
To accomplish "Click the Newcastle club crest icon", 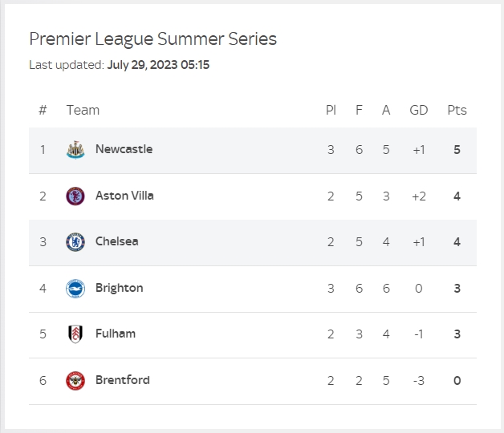I will tap(75, 150).
